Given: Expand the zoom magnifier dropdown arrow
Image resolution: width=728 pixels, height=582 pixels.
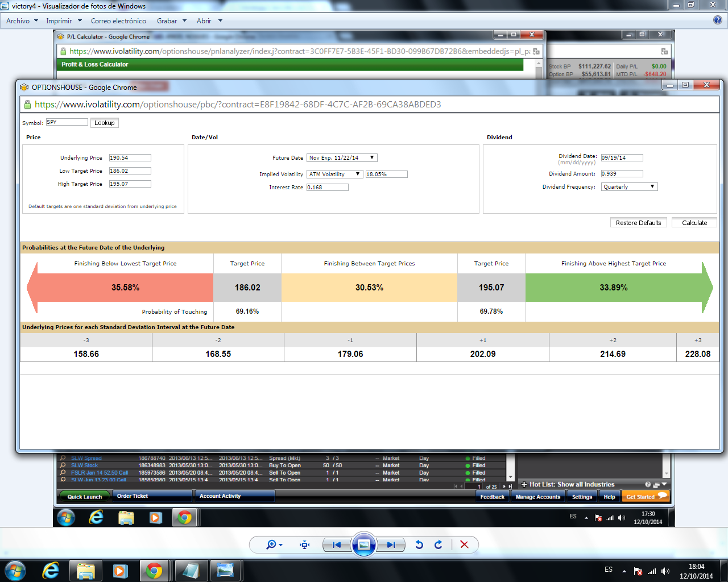Looking at the screenshot, I should 281,545.
